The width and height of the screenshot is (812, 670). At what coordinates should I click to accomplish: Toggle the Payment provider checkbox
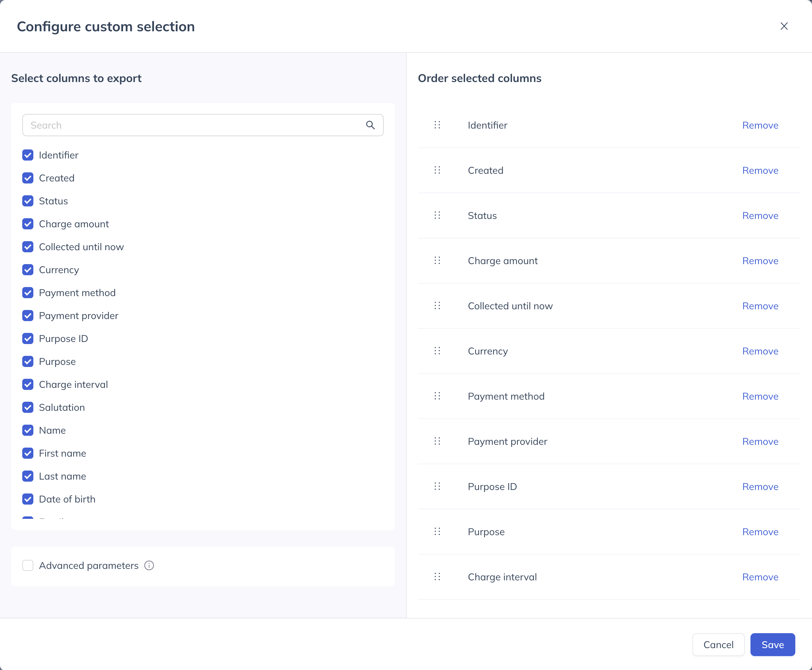tap(28, 316)
